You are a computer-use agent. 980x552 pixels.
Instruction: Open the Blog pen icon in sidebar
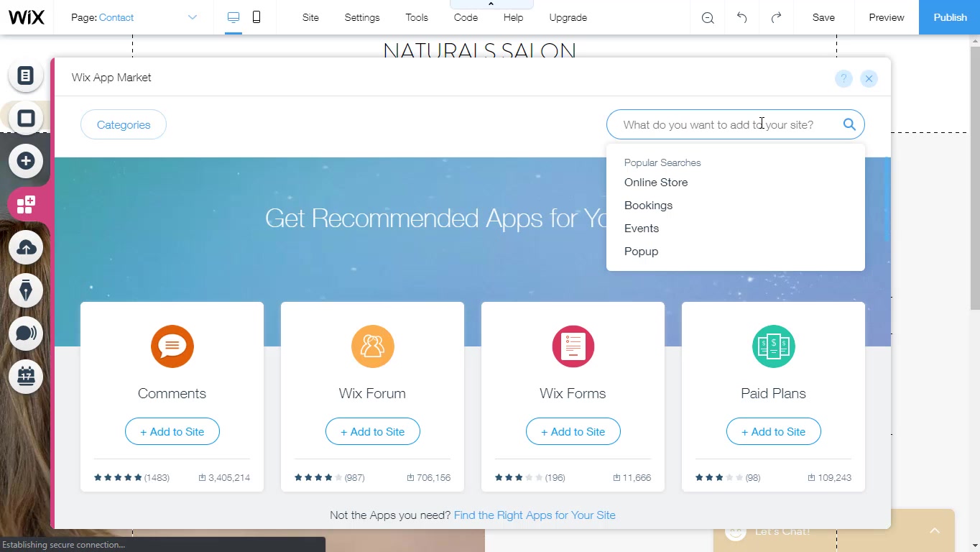click(26, 291)
